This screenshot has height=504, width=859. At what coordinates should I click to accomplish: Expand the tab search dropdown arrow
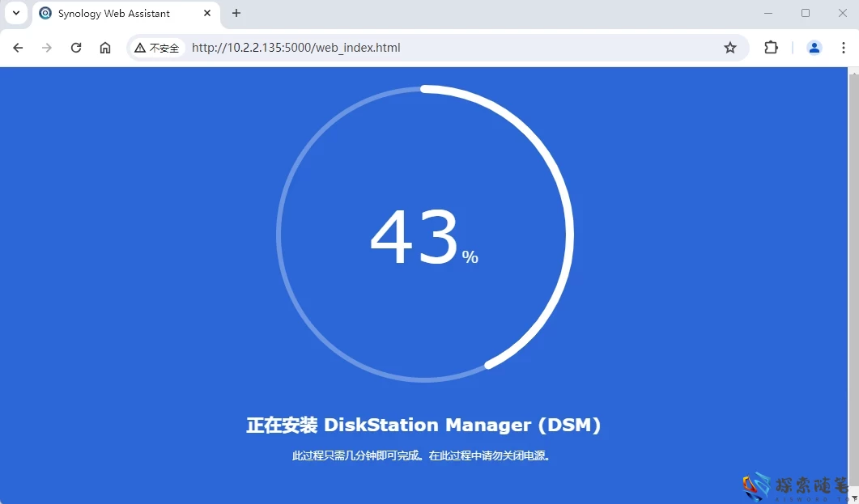tap(15, 13)
